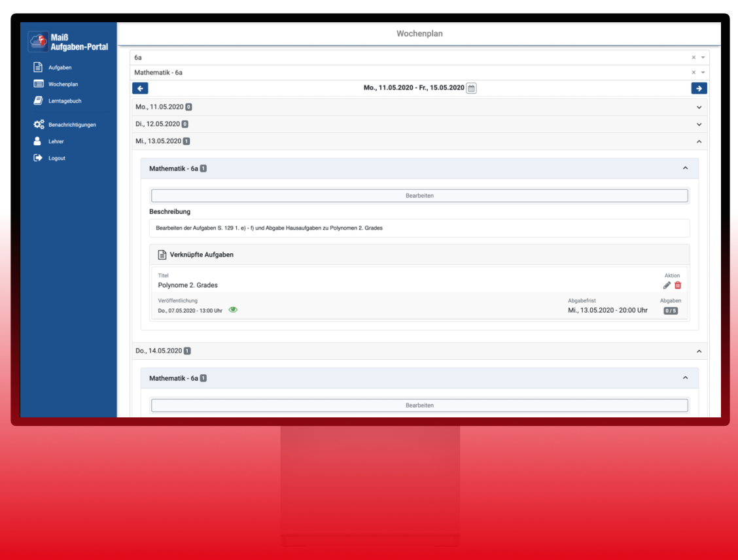This screenshot has width=738, height=560.
Task: Click Bearbeiten button for Wednesday plan
Action: [x=419, y=196]
